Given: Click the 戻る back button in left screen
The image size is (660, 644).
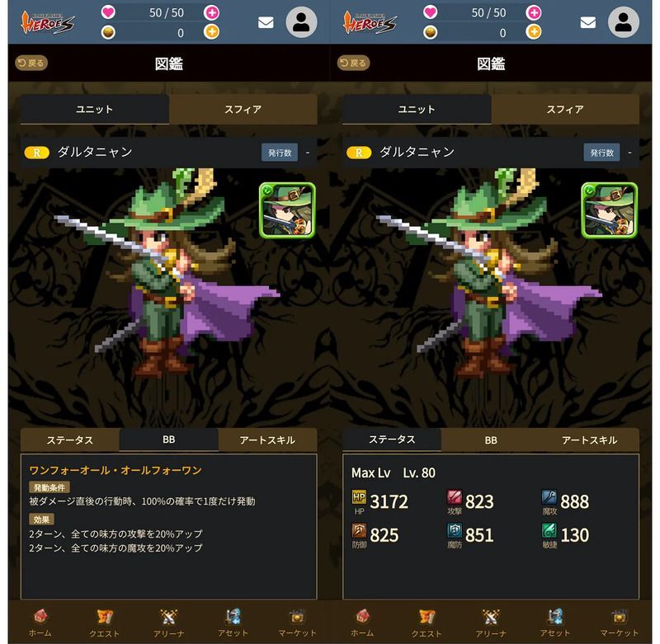Looking at the screenshot, I should [31, 63].
